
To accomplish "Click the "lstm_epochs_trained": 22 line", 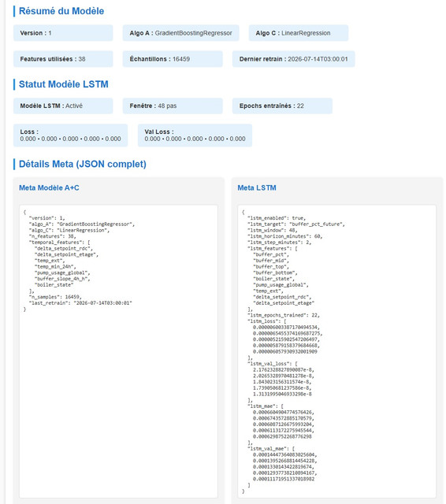I will [x=284, y=315].
